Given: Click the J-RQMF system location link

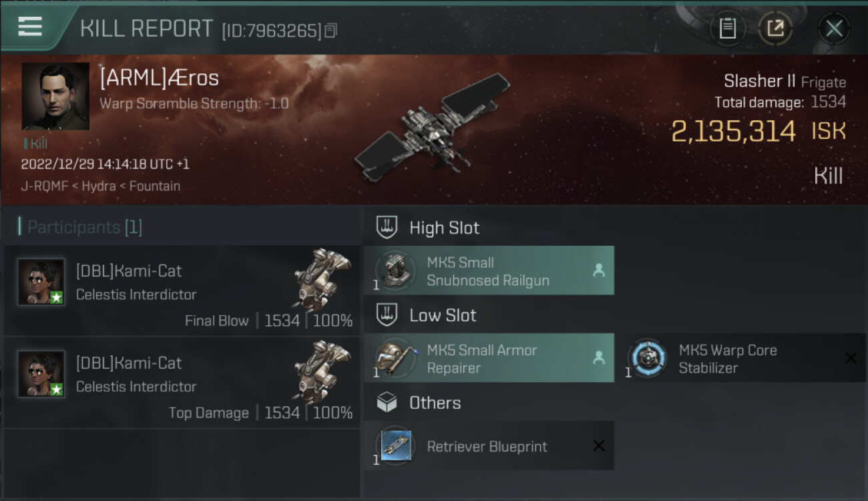Looking at the screenshot, I should pos(45,186).
